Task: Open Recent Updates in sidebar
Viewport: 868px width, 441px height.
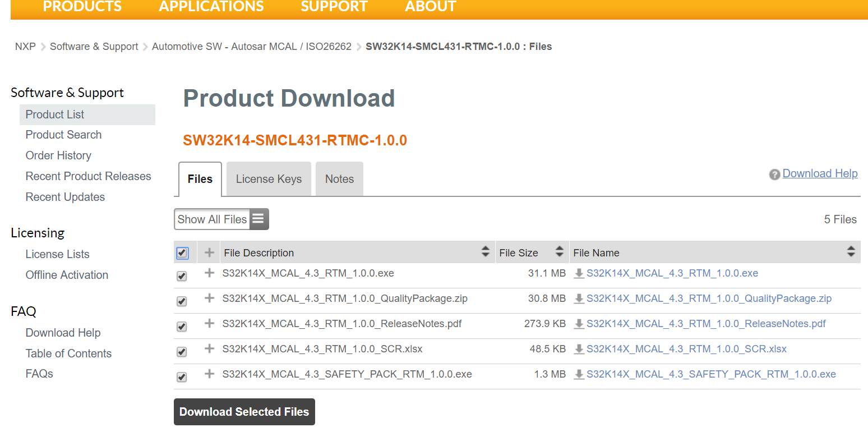Action: pyautogui.click(x=65, y=197)
